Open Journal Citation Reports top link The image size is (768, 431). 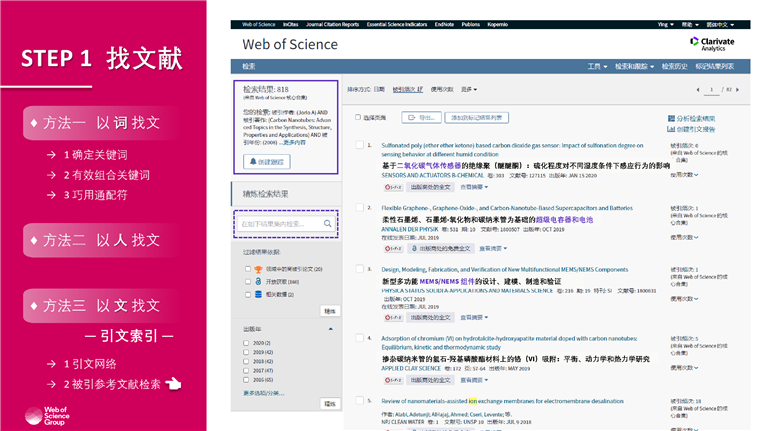coord(333,24)
